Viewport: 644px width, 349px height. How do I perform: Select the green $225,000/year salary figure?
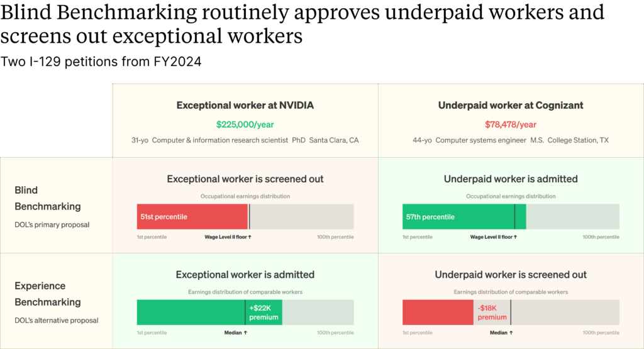click(245, 125)
